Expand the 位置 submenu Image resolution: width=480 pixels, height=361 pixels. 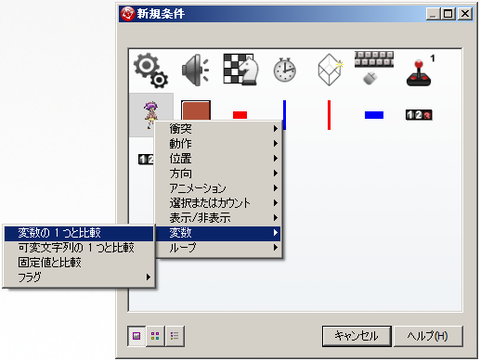[218, 158]
